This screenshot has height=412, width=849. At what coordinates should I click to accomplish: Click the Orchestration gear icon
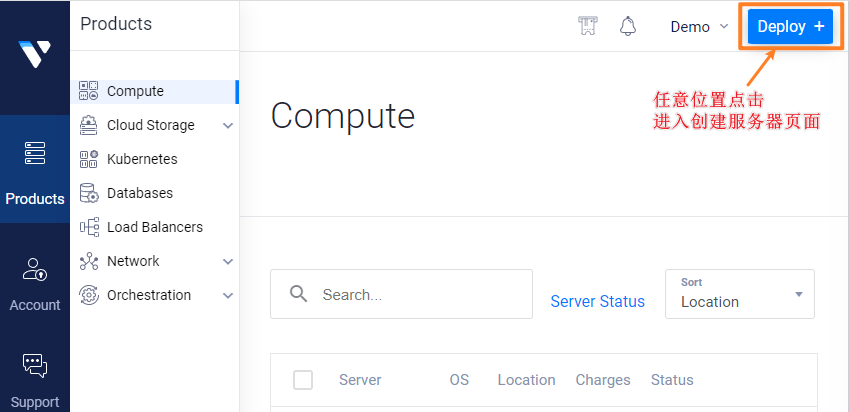[89, 295]
